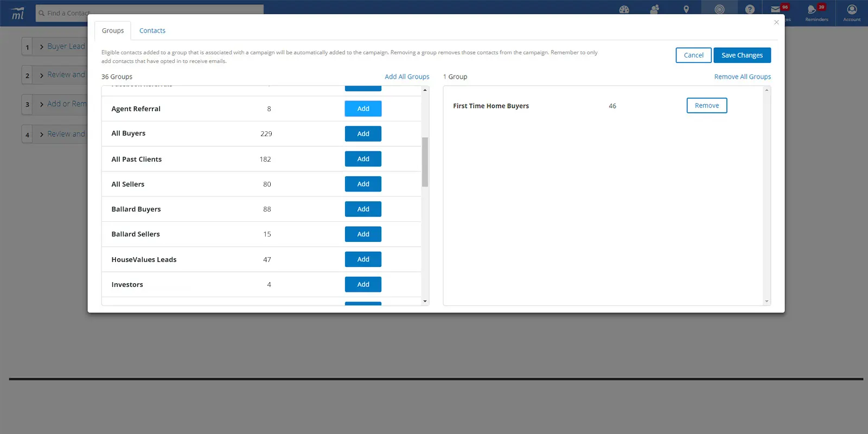Click the selected groups panel scrollbar down arrow

[x=767, y=301]
